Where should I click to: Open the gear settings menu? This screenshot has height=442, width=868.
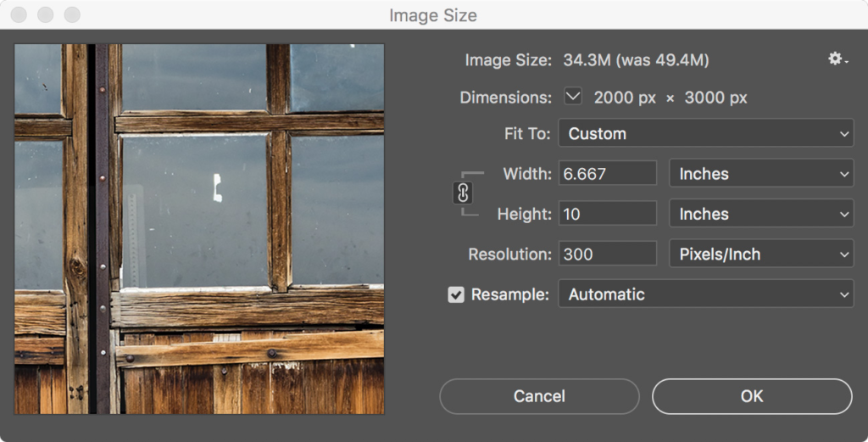point(837,59)
